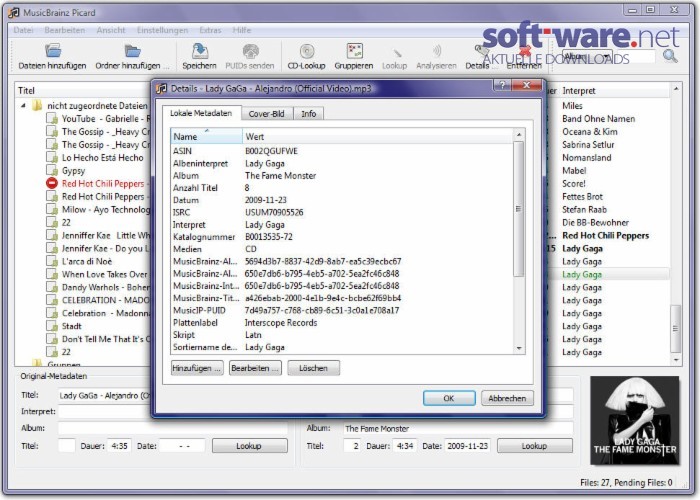The height and width of the screenshot is (500, 700).
Task: Click the Lookup toolbar icon
Action: (396, 53)
